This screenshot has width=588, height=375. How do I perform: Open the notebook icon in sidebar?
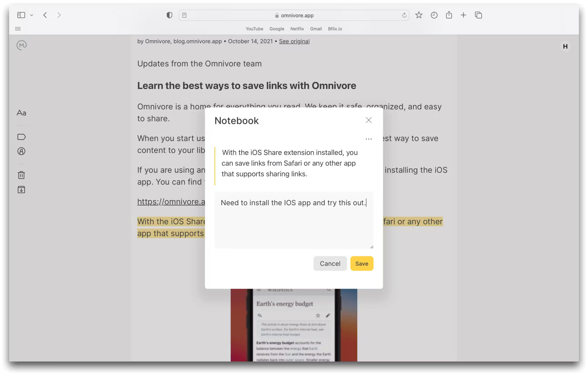[22, 151]
